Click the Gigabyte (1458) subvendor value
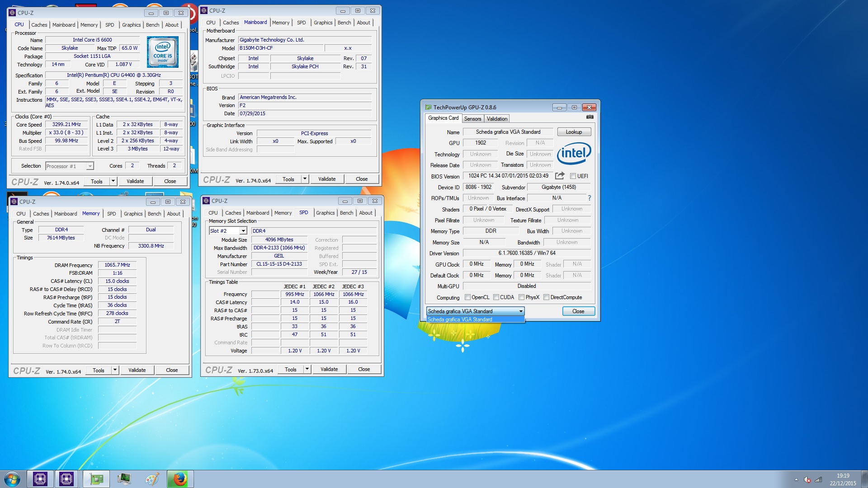 (559, 187)
